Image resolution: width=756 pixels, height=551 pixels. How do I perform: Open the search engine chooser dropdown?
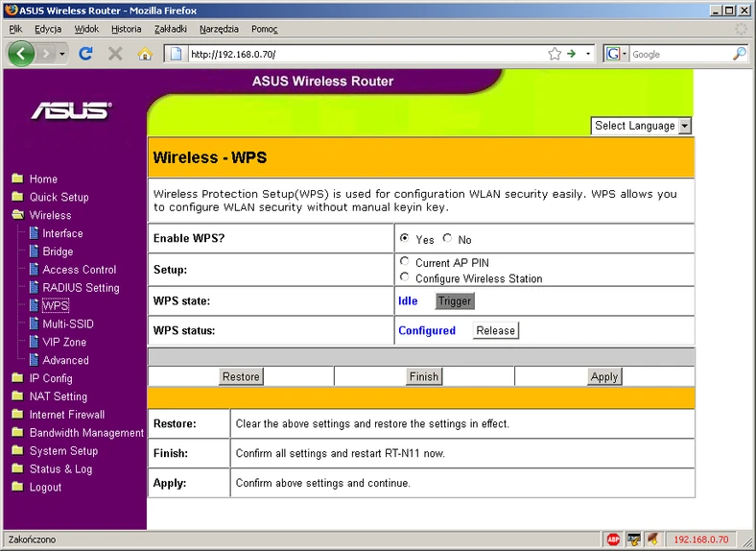point(616,54)
